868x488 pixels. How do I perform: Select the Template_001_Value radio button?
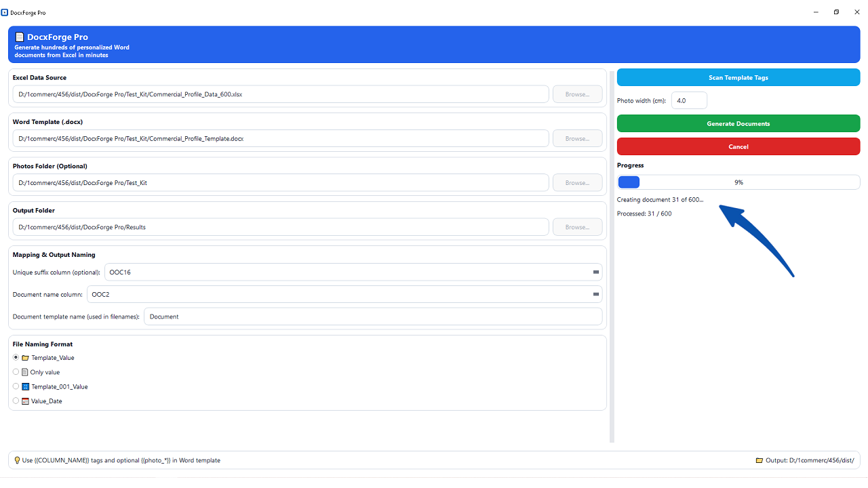16,386
